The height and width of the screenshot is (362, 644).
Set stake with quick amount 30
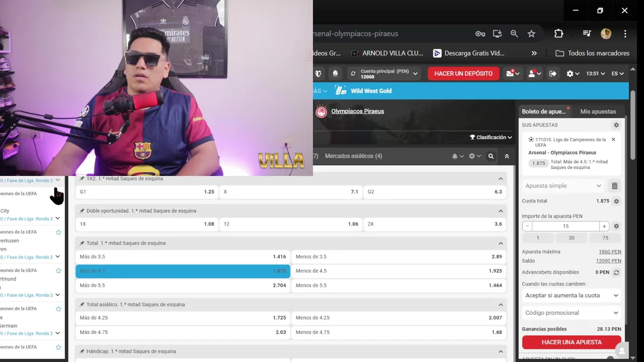point(572,238)
